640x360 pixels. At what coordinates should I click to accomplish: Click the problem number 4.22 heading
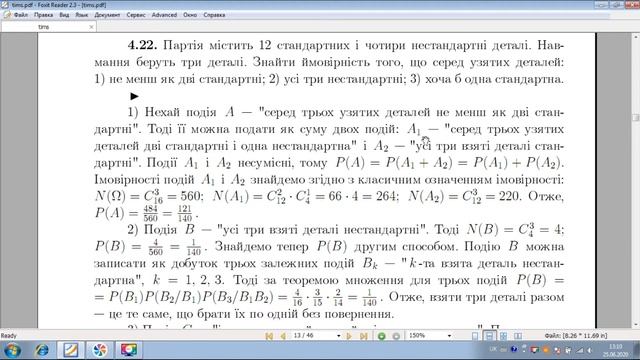(142, 45)
